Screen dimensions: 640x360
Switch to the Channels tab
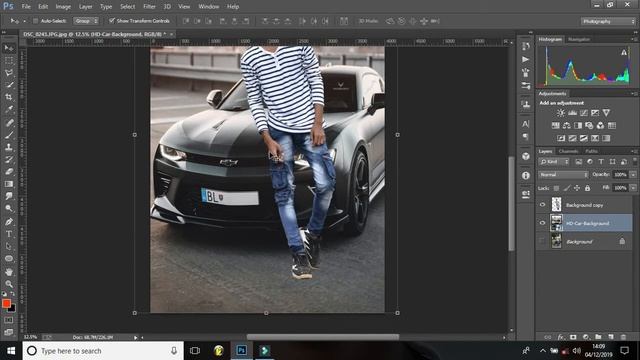(x=568, y=151)
